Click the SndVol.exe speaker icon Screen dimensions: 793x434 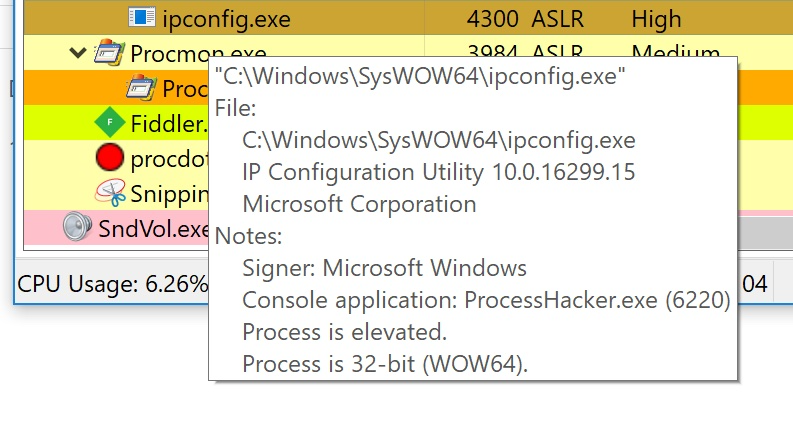click(x=77, y=227)
